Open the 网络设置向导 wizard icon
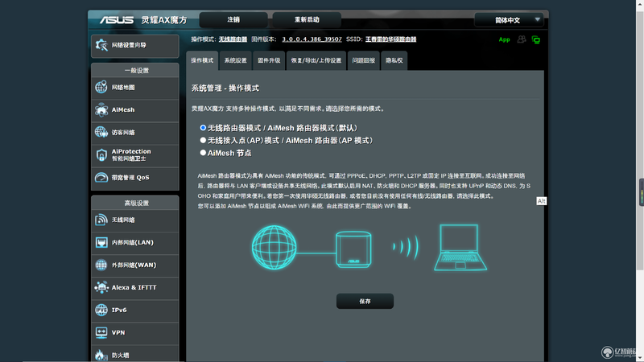The width and height of the screenshot is (644, 362). coord(101,45)
